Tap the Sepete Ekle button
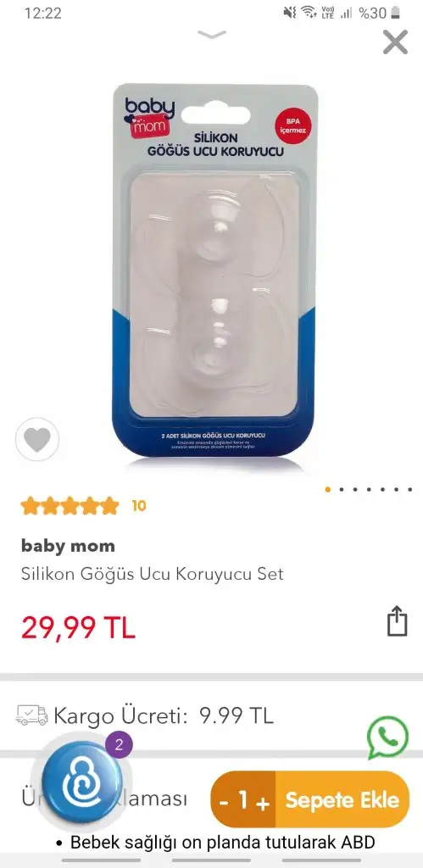 pyautogui.click(x=342, y=799)
